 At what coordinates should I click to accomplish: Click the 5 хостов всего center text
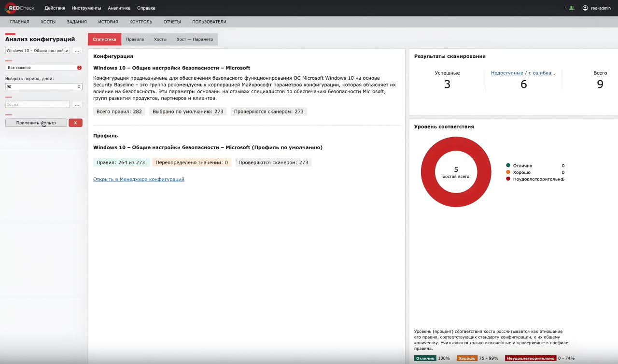(456, 172)
